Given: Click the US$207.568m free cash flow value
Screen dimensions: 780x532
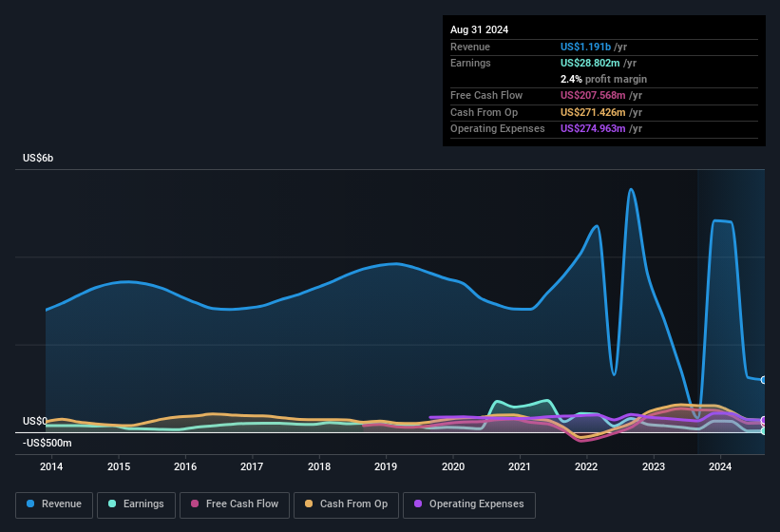Looking at the screenshot, I should (593, 95).
